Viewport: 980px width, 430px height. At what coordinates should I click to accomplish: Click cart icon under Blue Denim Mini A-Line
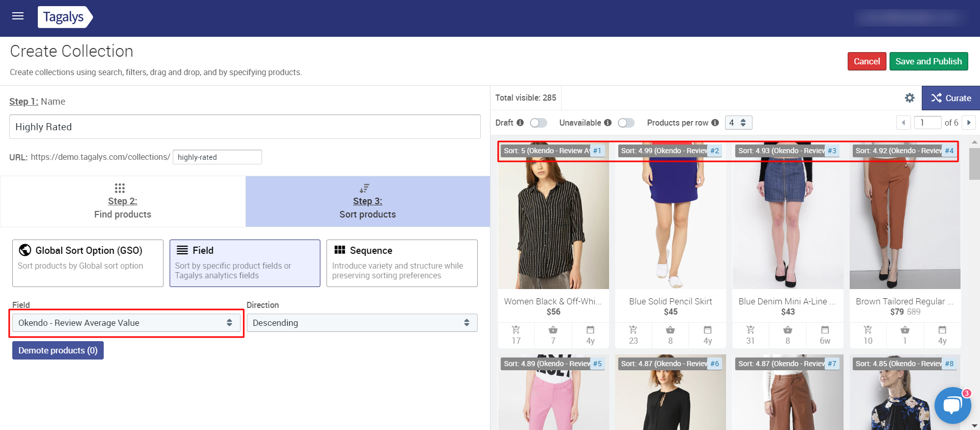(750, 330)
